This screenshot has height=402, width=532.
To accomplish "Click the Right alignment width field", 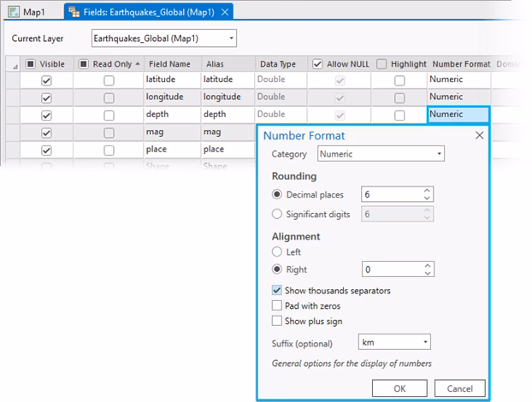I will pyautogui.click(x=393, y=269).
